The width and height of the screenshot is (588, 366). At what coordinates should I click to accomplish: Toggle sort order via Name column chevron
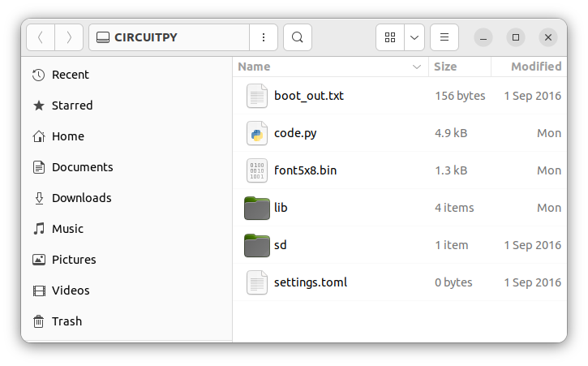point(417,67)
